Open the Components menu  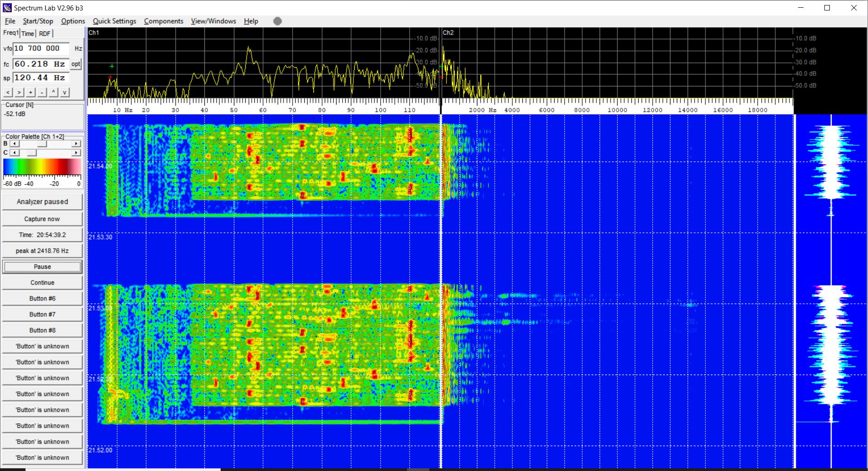point(164,21)
